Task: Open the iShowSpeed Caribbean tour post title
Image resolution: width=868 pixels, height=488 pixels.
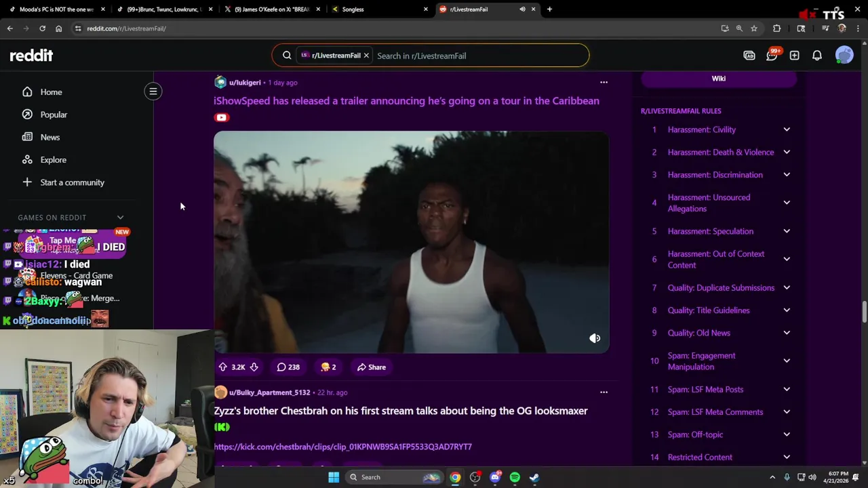Action: 406,101
